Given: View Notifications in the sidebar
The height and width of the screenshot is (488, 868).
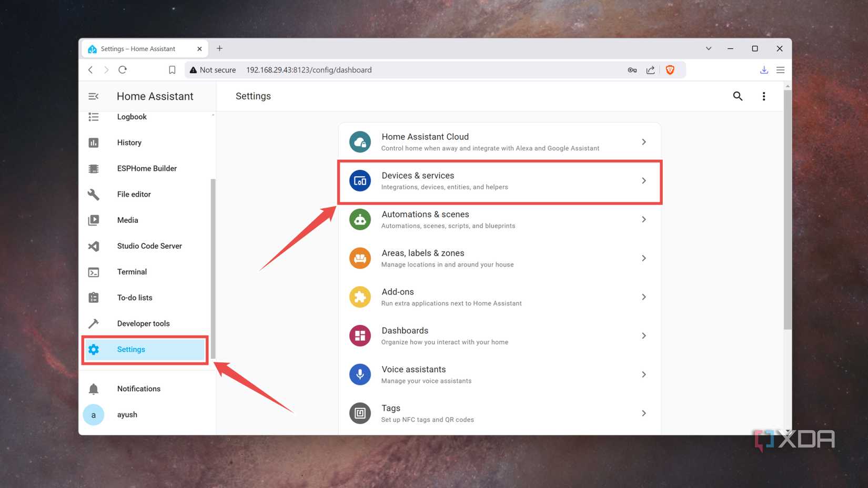Looking at the screenshot, I should pos(138,388).
